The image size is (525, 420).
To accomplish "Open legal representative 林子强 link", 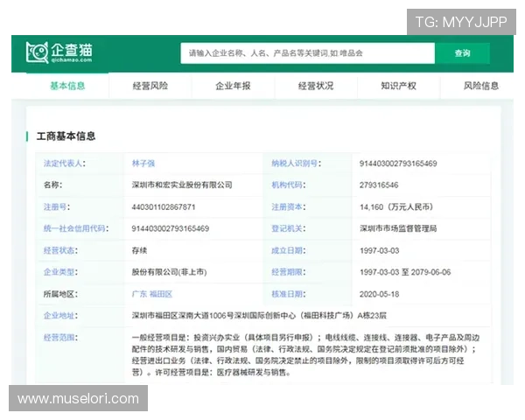I will coord(146,164).
